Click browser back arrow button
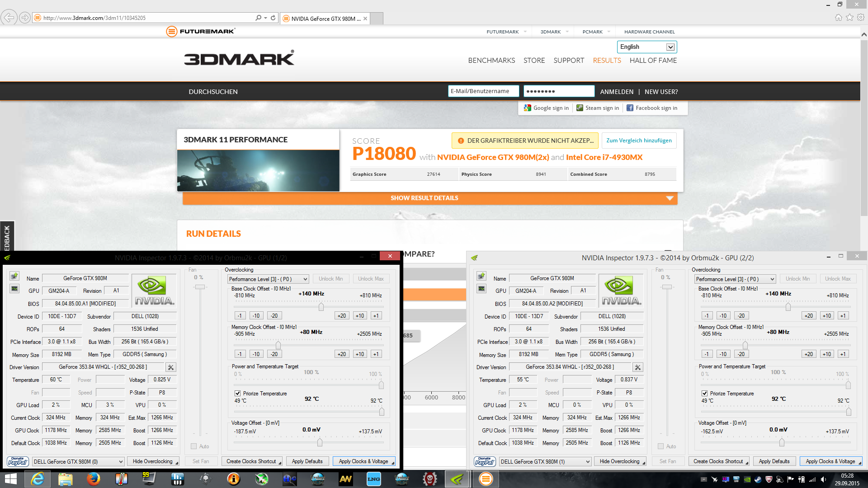The height and width of the screenshot is (488, 868). (9, 18)
